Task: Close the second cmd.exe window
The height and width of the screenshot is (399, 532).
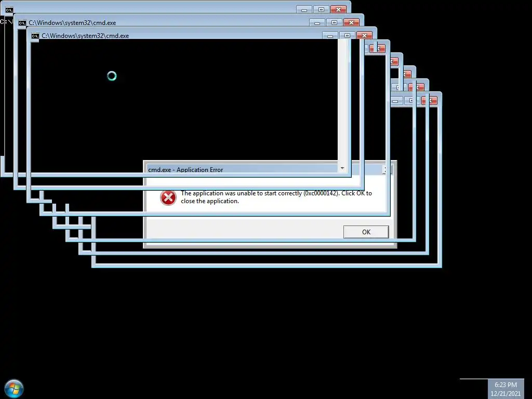Action: [351, 22]
